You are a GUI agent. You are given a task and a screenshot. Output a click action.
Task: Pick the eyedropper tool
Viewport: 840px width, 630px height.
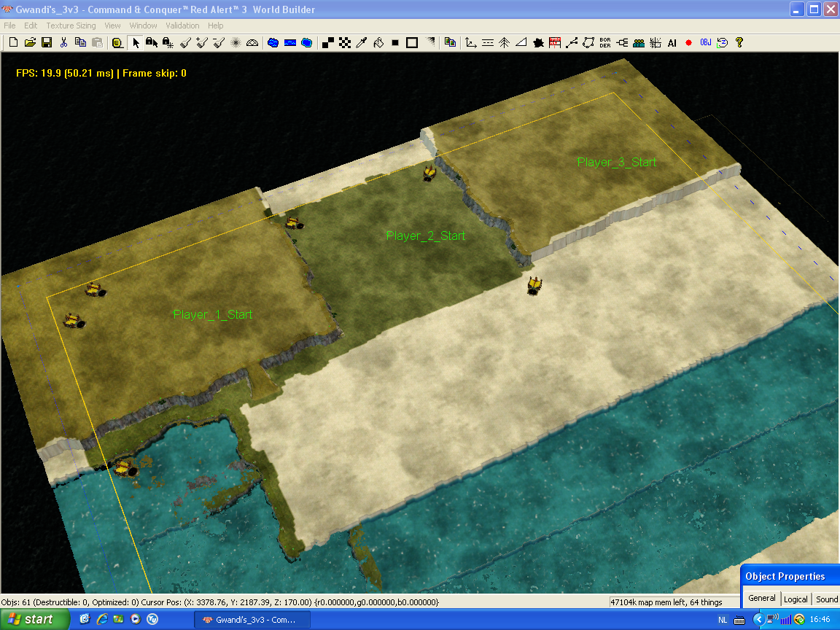click(x=362, y=42)
